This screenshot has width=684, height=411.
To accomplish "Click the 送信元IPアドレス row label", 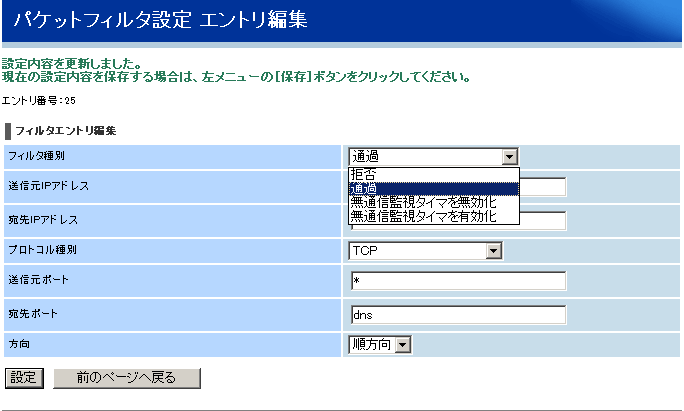I will tap(48, 186).
